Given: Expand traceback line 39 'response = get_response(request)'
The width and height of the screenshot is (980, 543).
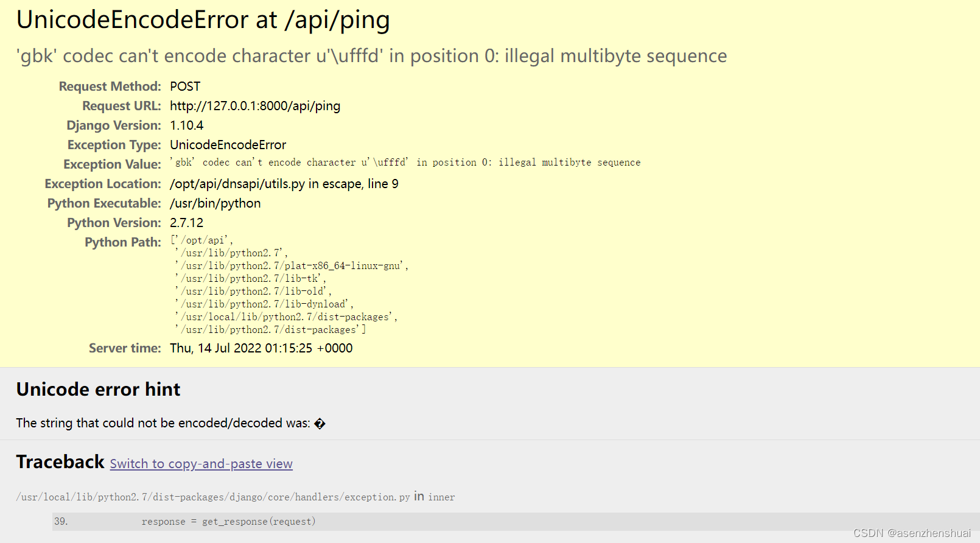Looking at the screenshot, I should tap(516, 522).
